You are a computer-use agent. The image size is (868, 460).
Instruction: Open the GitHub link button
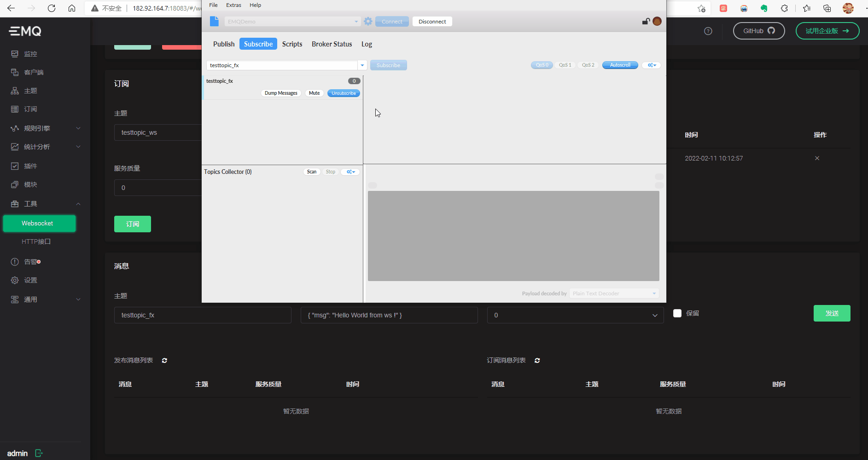[759, 31]
